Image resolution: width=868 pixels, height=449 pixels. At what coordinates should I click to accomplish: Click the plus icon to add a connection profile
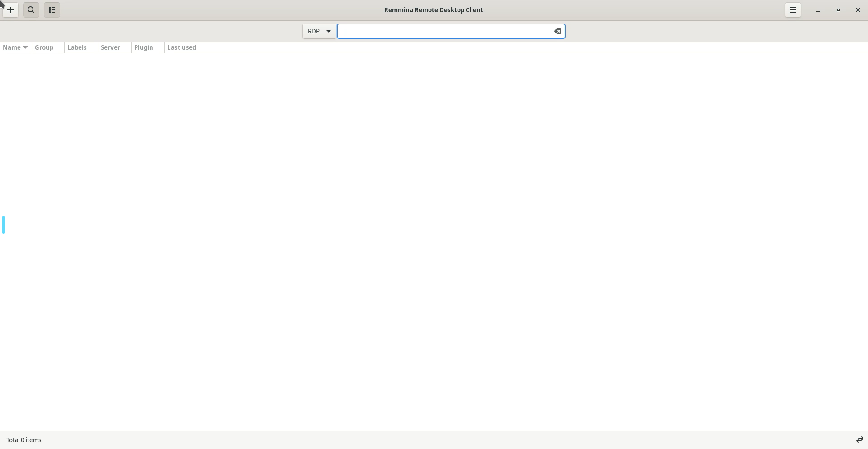(x=10, y=10)
